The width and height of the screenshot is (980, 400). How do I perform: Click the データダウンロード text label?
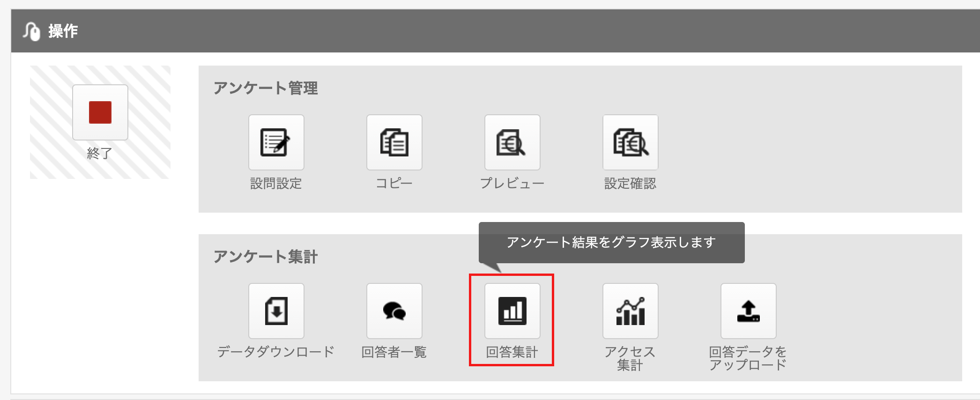(276, 352)
